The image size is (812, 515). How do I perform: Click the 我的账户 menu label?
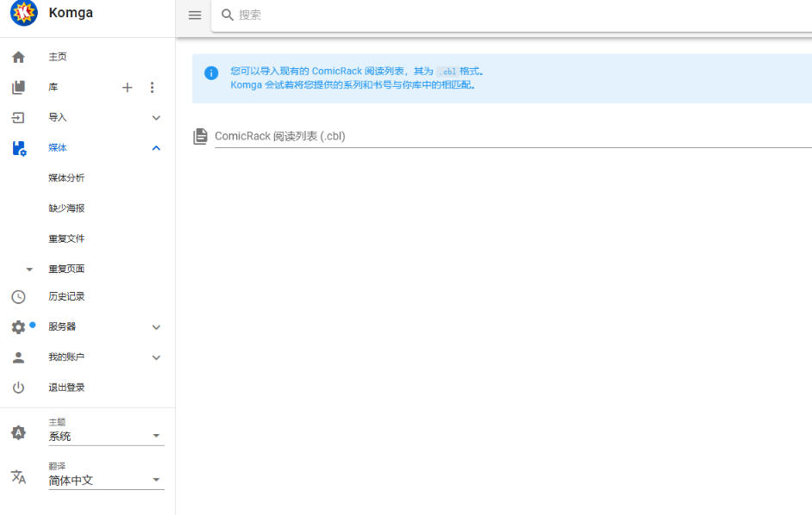(66, 357)
